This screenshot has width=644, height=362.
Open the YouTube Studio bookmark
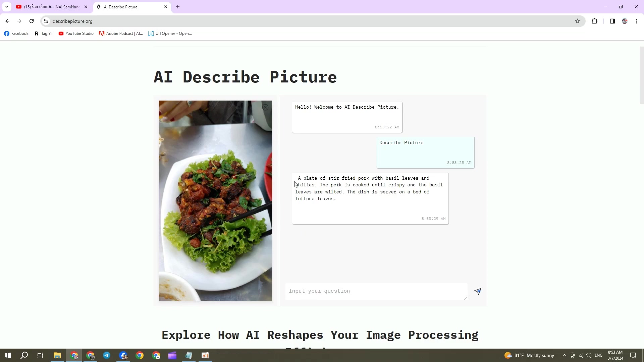tap(76, 34)
